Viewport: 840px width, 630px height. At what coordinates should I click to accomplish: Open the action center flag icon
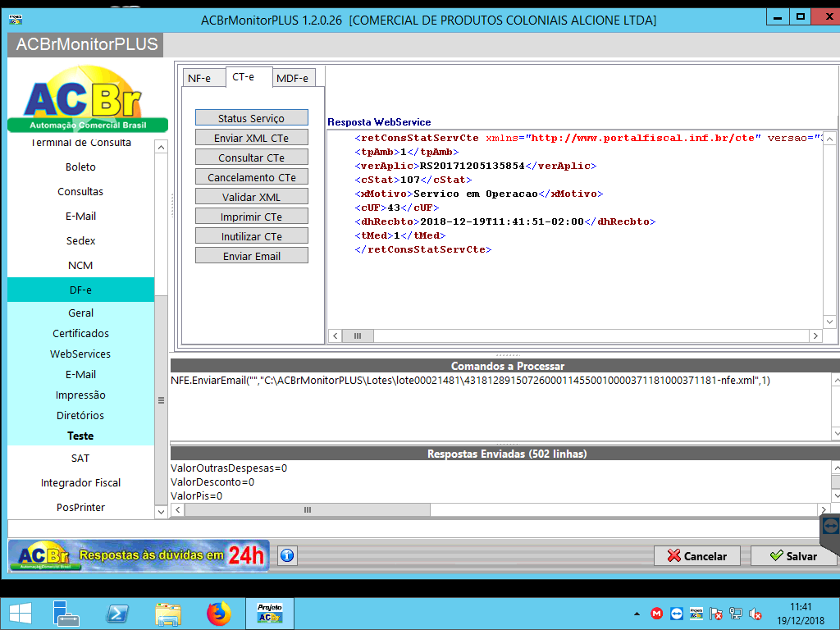715,614
